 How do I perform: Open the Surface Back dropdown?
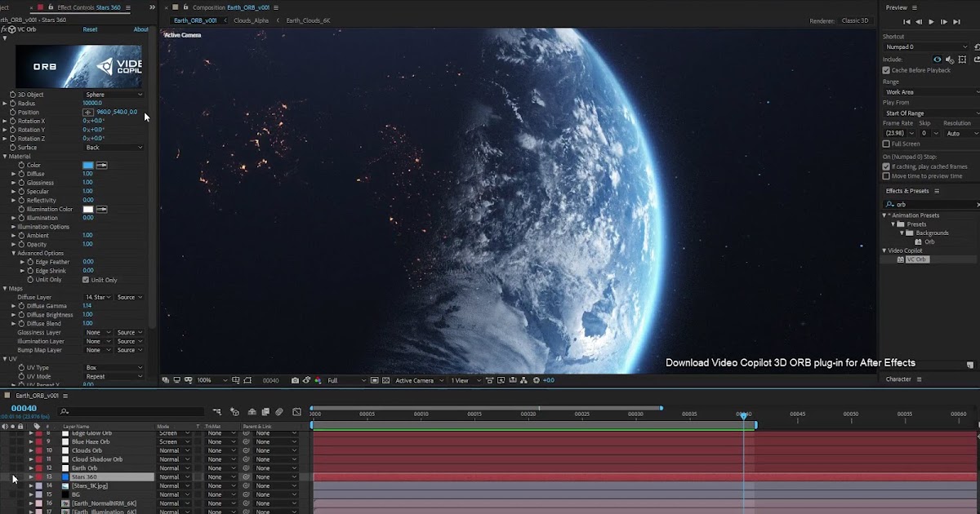114,148
